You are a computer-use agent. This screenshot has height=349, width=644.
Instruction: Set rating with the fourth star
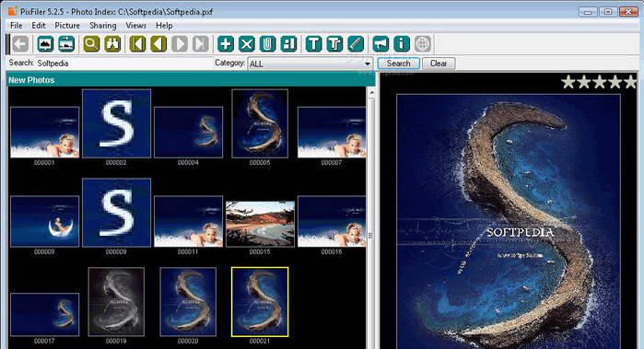[615, 82]
